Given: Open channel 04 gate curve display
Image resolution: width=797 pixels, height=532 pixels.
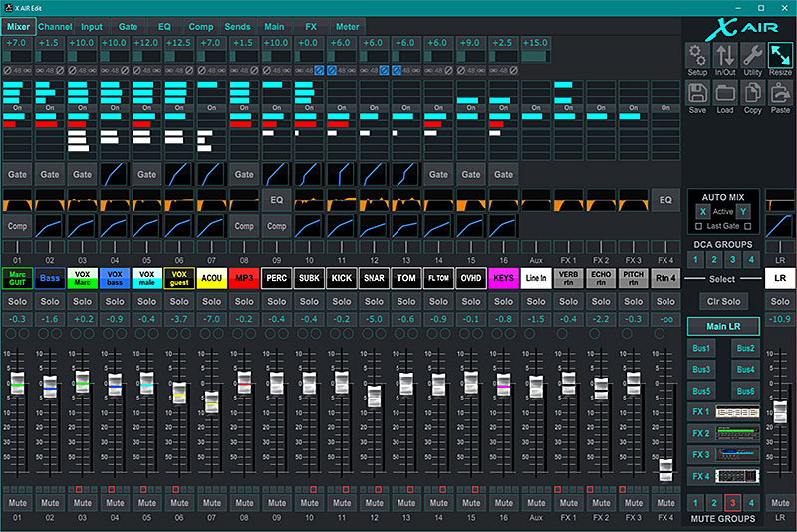Looking at the screenshot, I should [115, 174].
